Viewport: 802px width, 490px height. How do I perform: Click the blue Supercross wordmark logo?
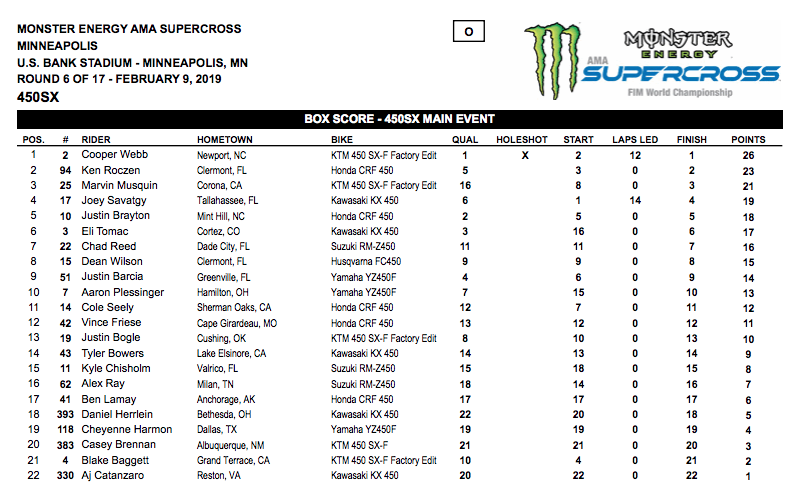tap(681, 74)
